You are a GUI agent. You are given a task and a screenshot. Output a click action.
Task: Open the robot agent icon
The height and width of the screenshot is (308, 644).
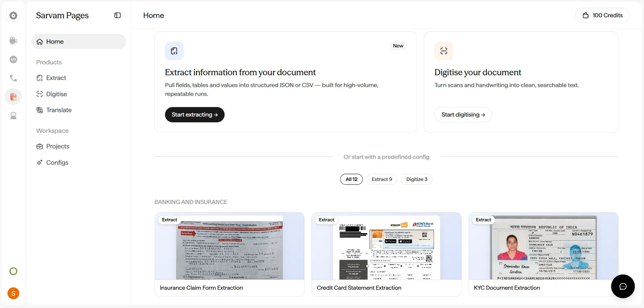tap(13, 116)
